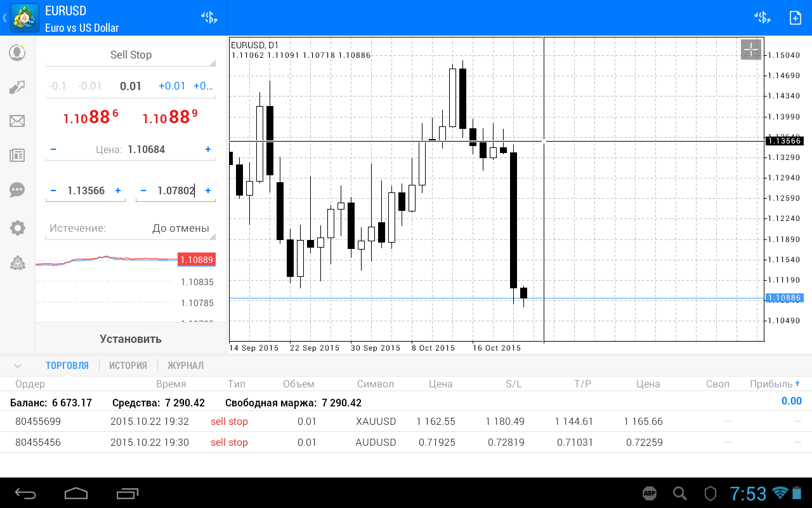812x508 pixels.
Task: Open Sell Stop order type dropdown
Action: 131,55
